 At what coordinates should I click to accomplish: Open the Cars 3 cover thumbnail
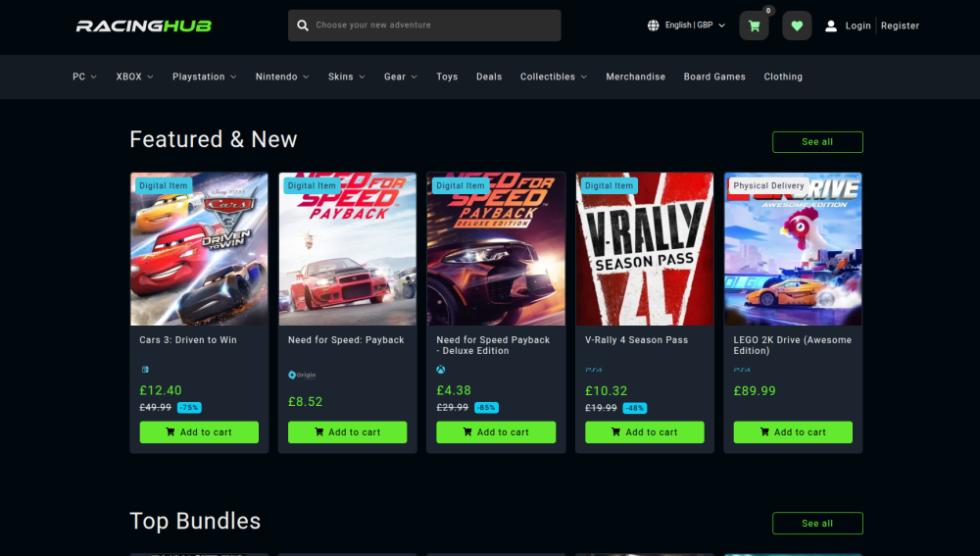(199, 249)
